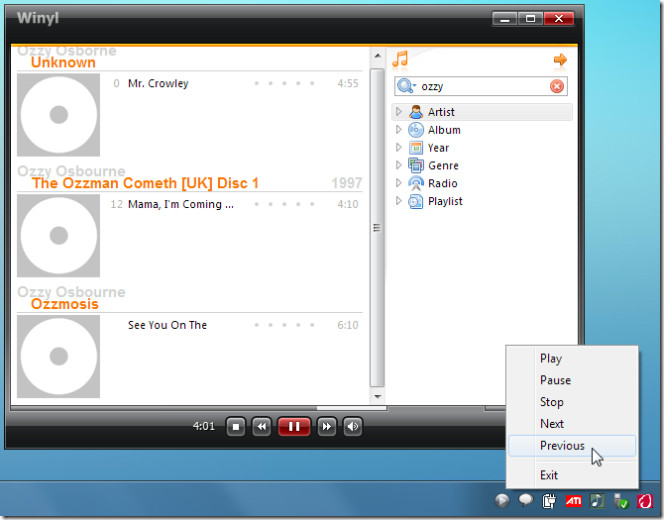Viewport: 664px width, 520px height.
Task: Click into the ozzy search field
Action: 483,86
